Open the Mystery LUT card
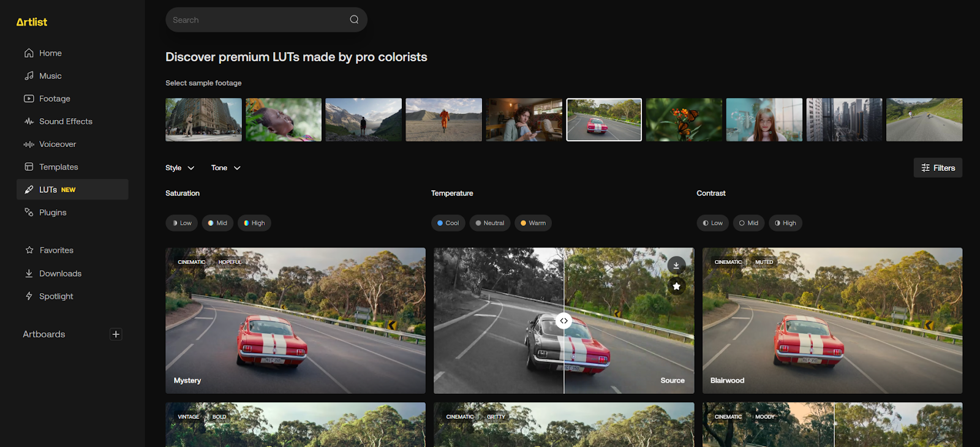 tap(295, 321)
